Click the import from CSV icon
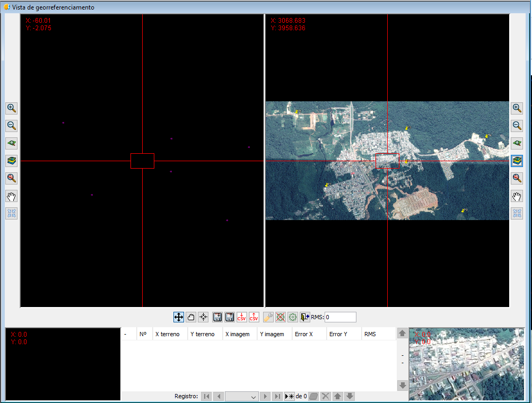Image resolution: width=532 pixels, height=403 pixels. pos(242,317)
